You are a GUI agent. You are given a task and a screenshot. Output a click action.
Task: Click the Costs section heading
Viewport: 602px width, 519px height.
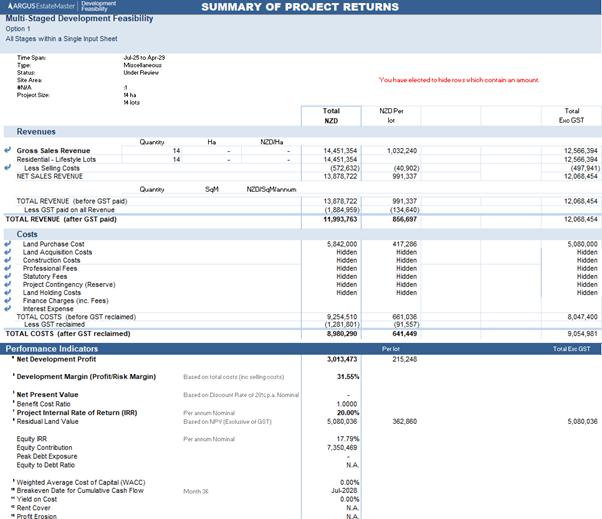click(x=27, y=234)
